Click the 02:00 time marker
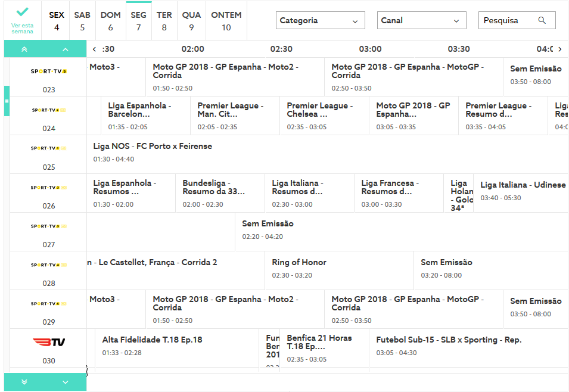The image size is (569, 392). [192, 49]
